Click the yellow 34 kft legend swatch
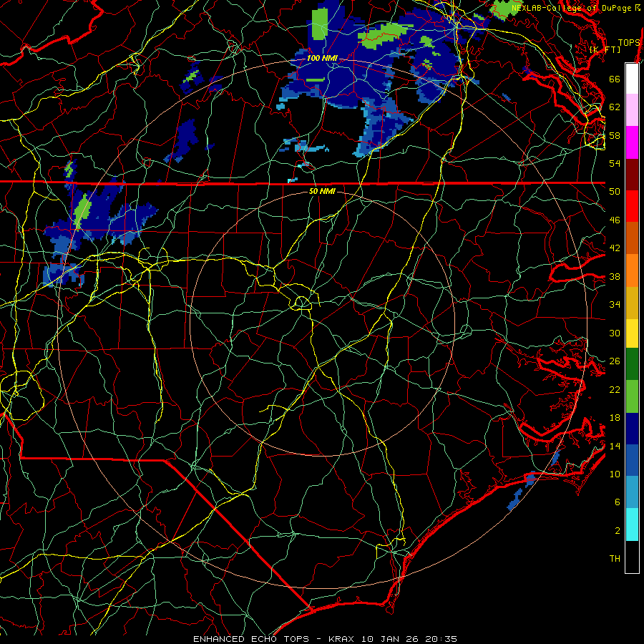 [x=632, y=333]
